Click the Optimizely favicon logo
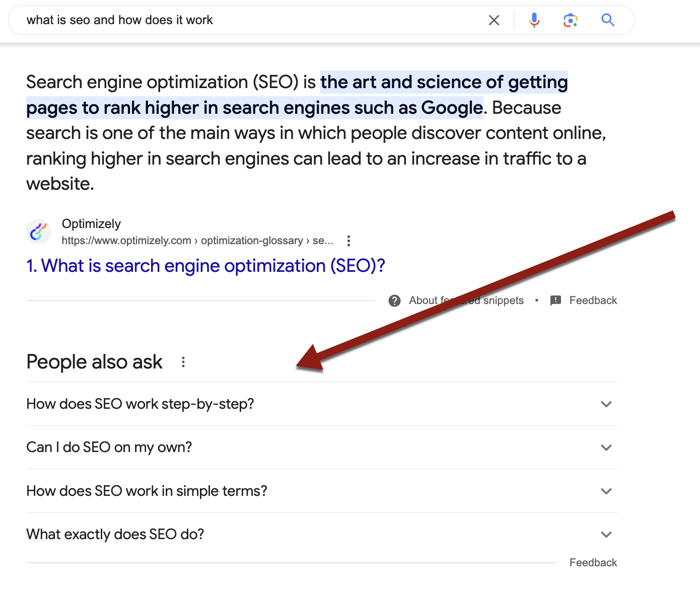700x595 pixels. [x=39, y=232]
